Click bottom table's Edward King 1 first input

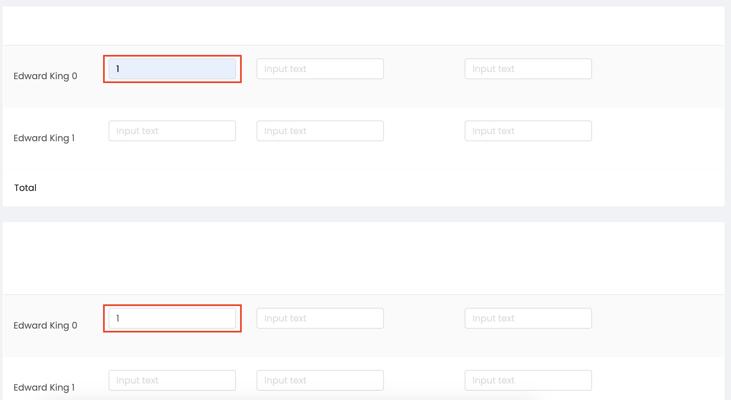tap(172, 381)
